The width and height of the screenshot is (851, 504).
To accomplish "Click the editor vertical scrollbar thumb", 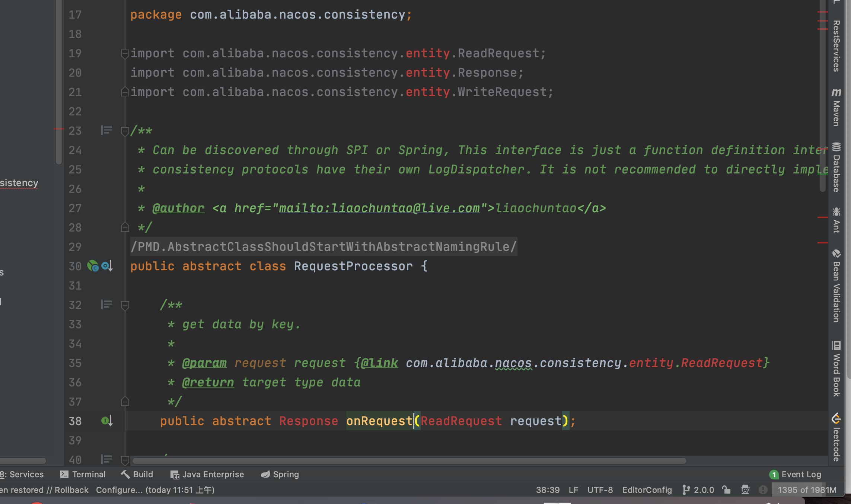I will click(x=823, y=97).
